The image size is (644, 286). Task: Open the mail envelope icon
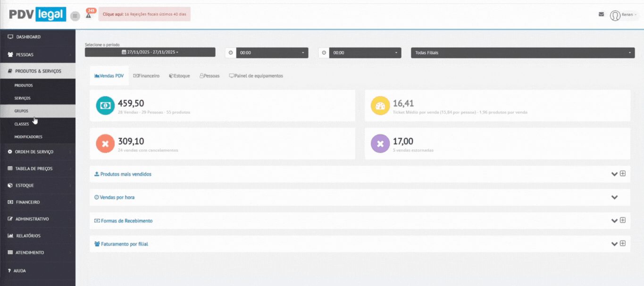pyautogui.click(x=601, y=14)
